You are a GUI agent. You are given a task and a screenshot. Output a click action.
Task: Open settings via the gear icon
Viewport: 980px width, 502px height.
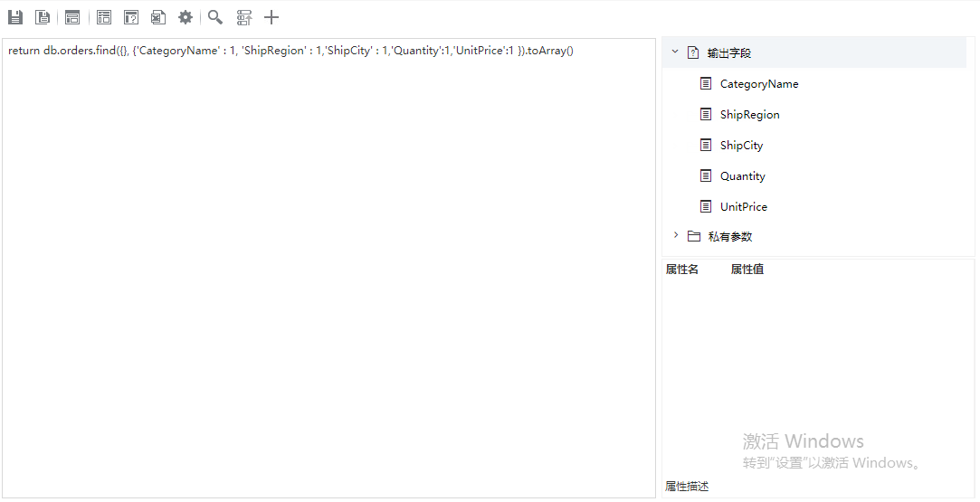186,17
